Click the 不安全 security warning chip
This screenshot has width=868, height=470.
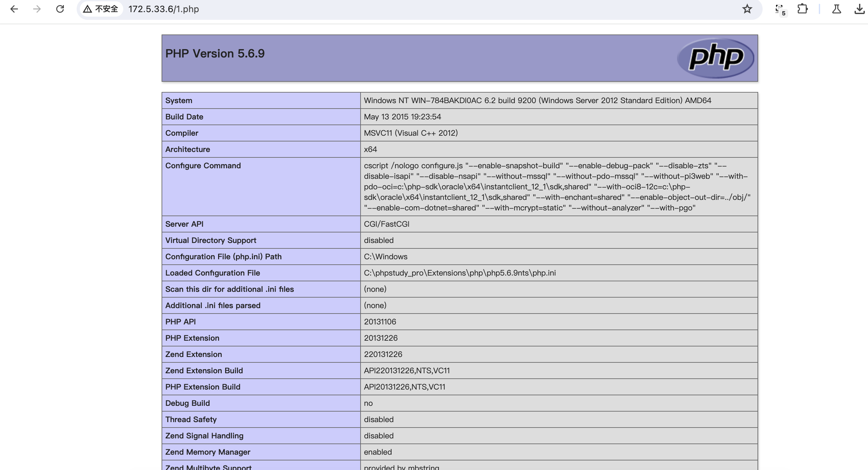pos(101,9)
